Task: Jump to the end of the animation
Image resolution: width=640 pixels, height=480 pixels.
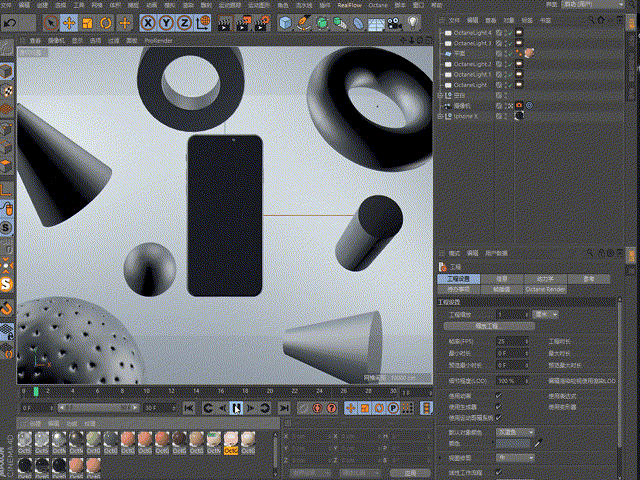Action: point(284,408)
